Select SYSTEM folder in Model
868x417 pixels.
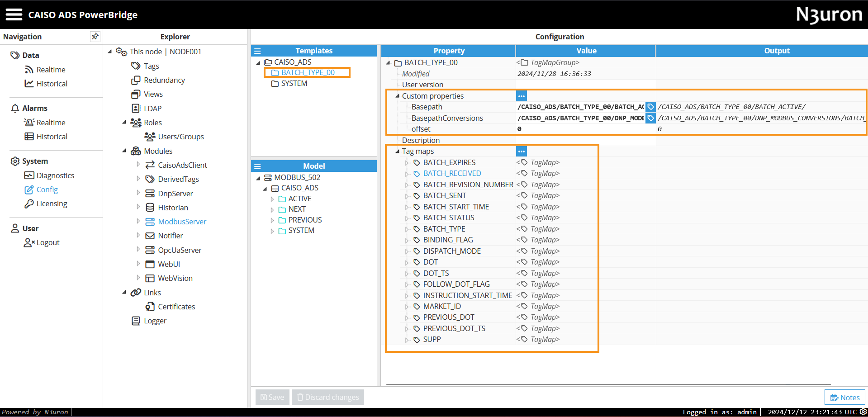[296, 230]
